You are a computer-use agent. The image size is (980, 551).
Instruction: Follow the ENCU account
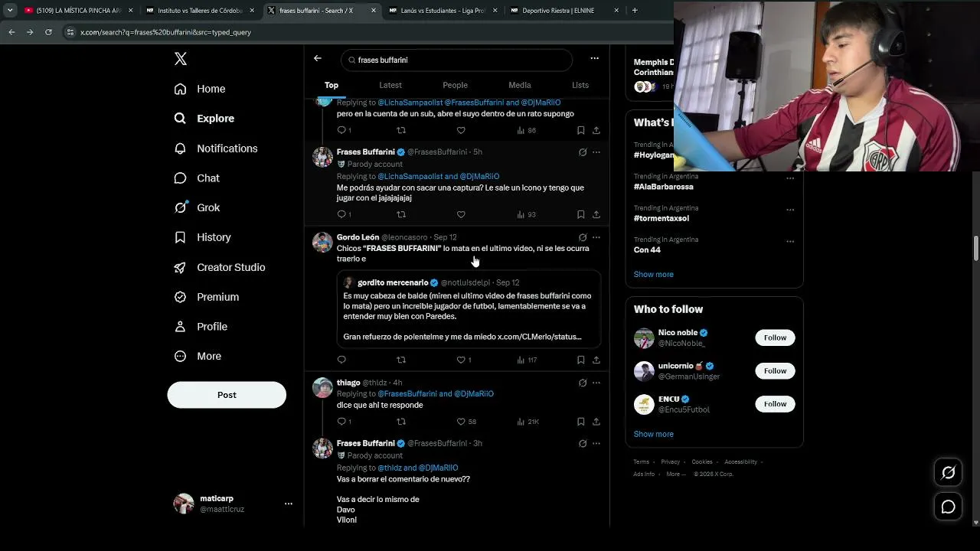775,404
